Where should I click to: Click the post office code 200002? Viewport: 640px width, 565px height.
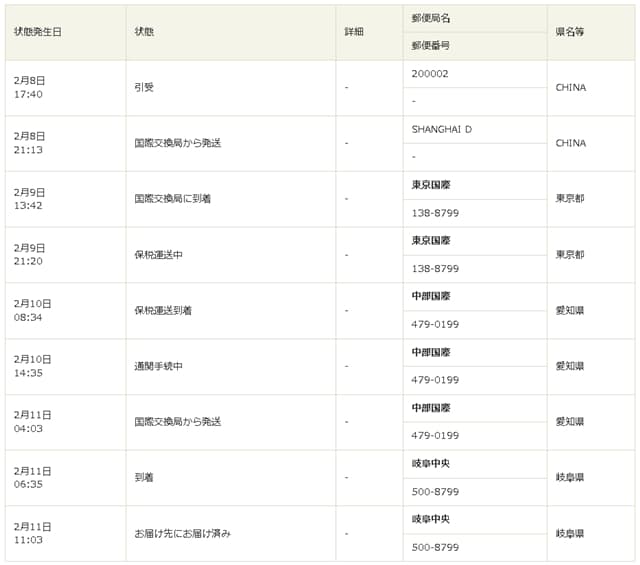coord(430,74)
